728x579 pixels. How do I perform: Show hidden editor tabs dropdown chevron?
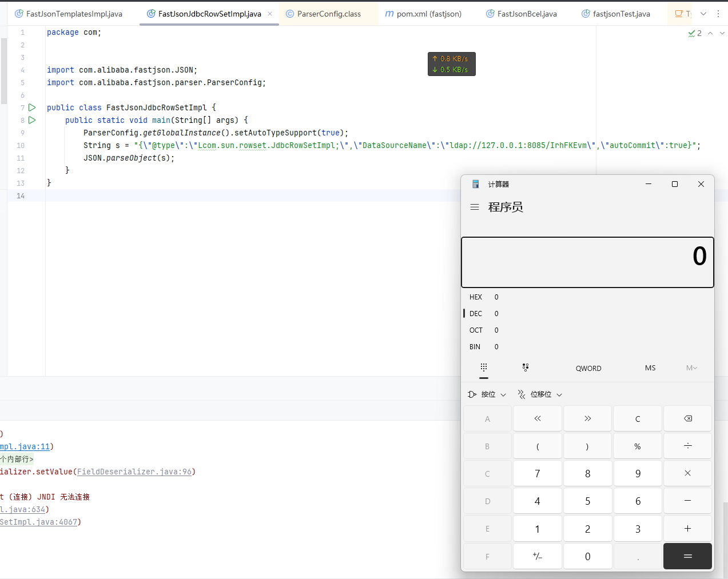point(703,14)
